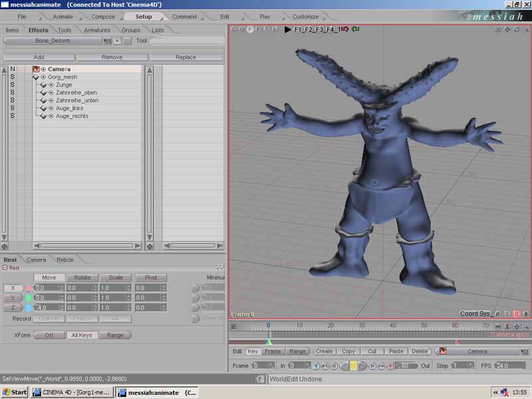Open the Coord Sys selector
Viewport: 532px width, 399px height.
click(475, 314)
